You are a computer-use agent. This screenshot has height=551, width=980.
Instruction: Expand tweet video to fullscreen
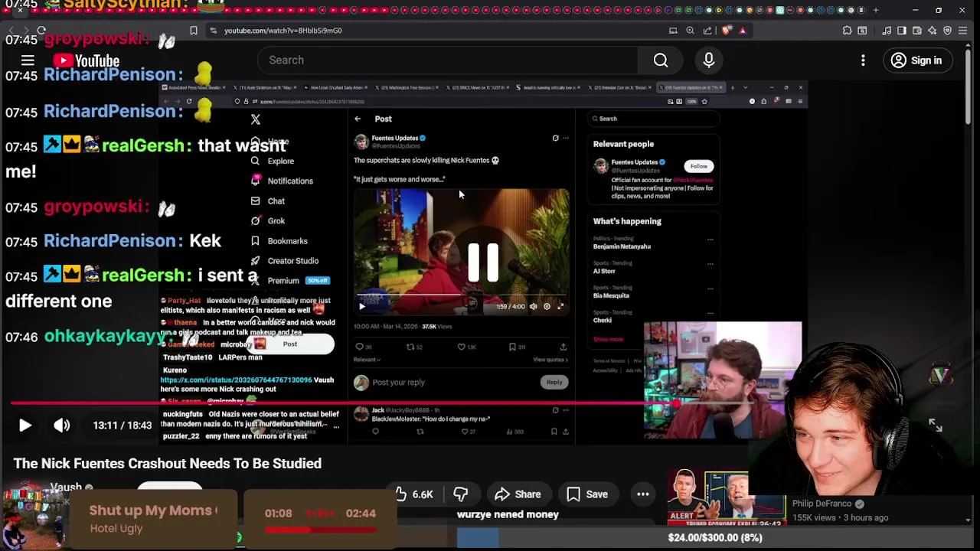(560, 306)
